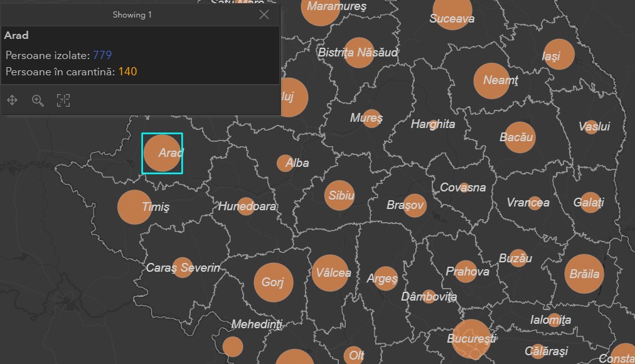Viewport: 635px width, 364px height.
Task: Click the Alba county marker
Action: [285, 163]
